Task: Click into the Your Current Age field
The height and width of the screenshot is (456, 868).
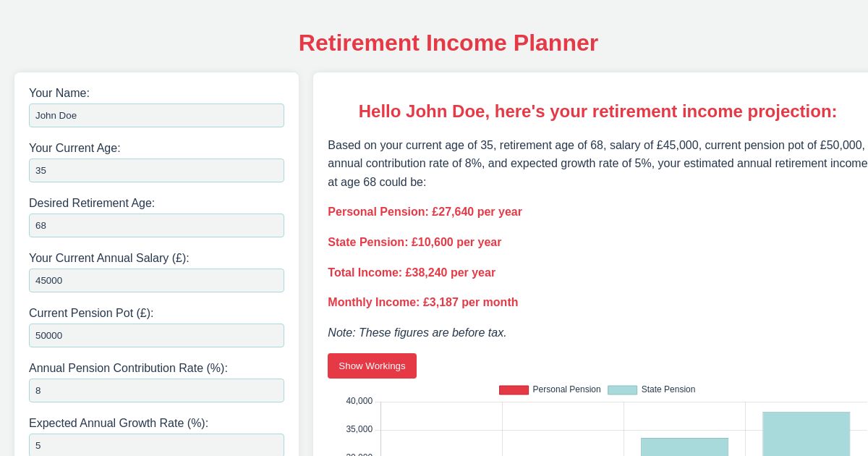Action: point(156,170)
